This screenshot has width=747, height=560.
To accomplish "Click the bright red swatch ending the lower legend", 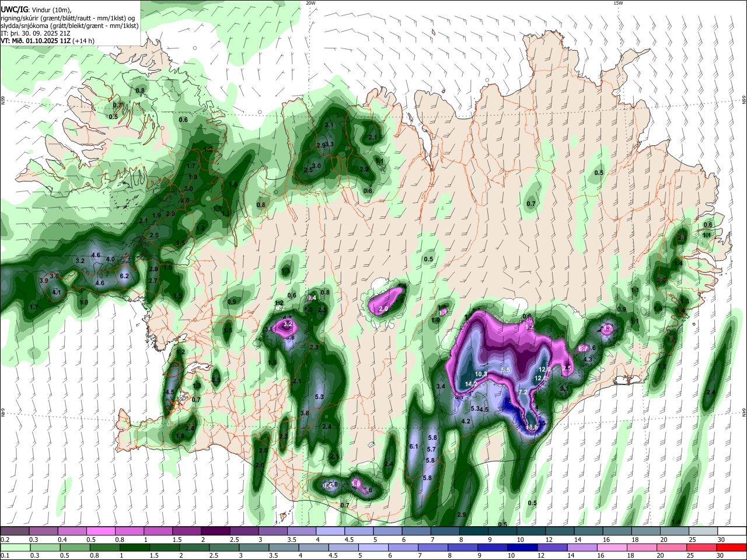I will click(732, 547).
